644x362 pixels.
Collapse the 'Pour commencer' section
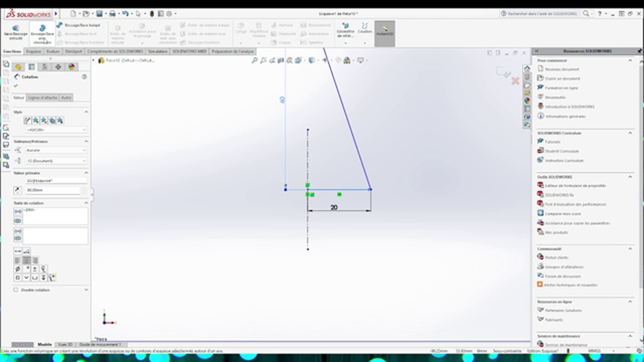tap(630, 60)
